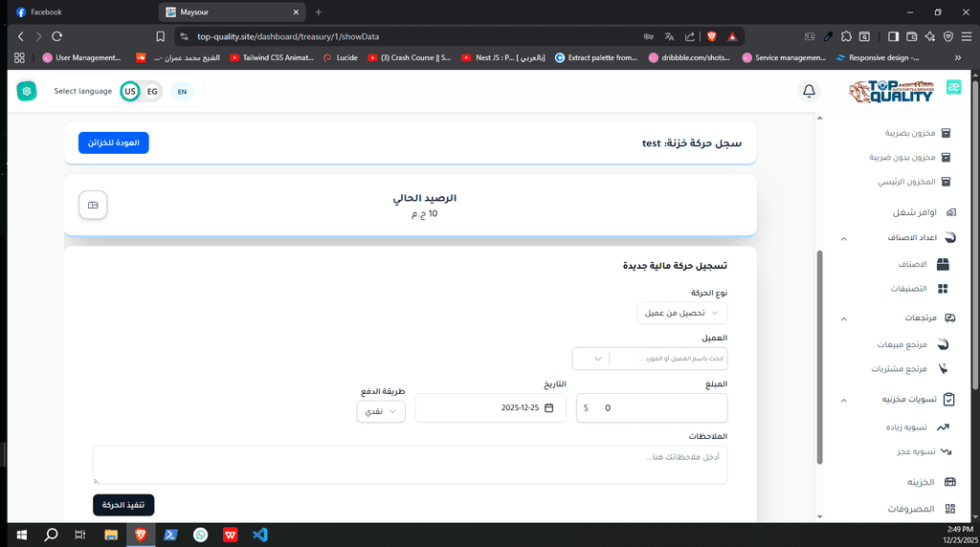Open the نوع الحركة dropdown
Viewport: 980px width, 547px height.
click(x=681, y=313)
